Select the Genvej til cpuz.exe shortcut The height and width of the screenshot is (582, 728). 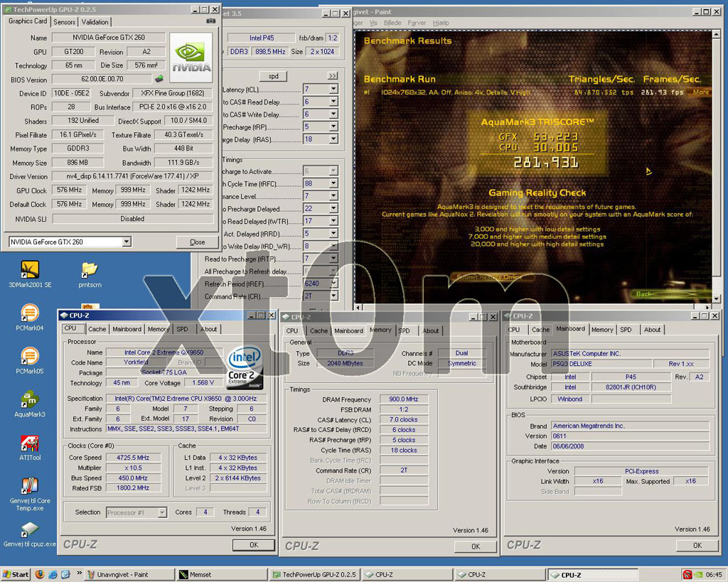pyautogui.click(x=30, y=534)
